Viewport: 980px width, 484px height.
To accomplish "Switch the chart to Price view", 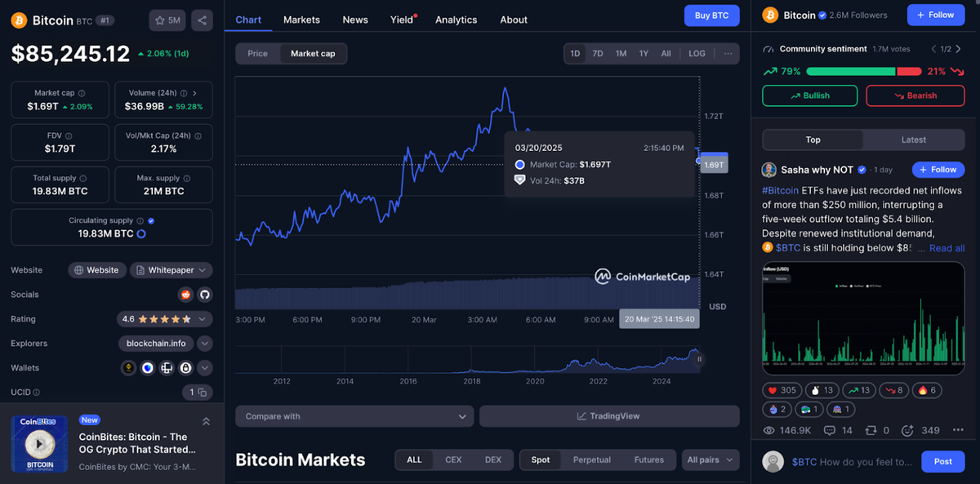I will (257, 54).
